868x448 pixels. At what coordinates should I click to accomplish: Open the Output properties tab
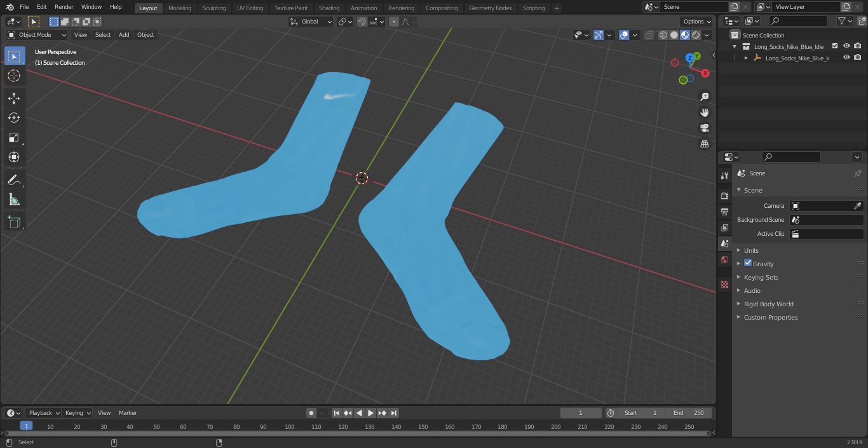(724, 212)
